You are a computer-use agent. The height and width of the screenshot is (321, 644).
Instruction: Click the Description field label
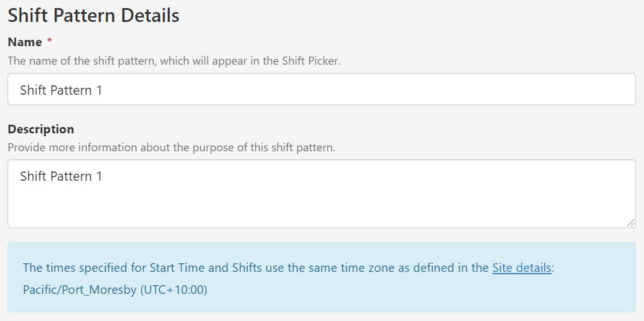tap(41, 129)
